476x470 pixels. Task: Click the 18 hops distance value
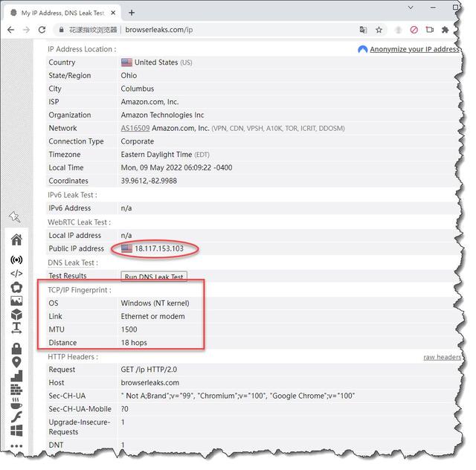tap(134, 343)
